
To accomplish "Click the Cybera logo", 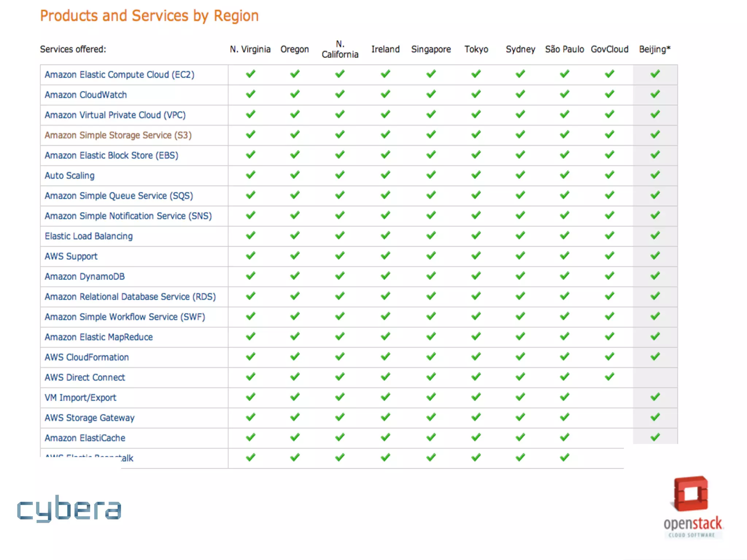I will coord(69,509).
